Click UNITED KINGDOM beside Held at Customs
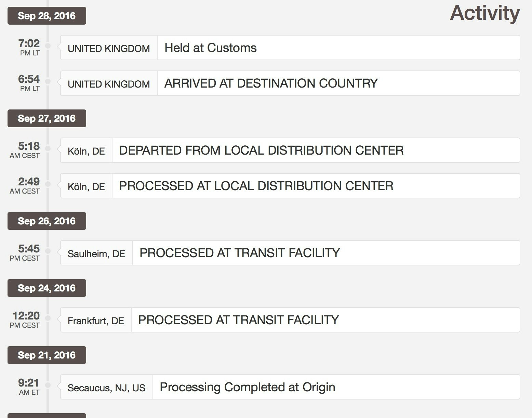 point(109,48)
